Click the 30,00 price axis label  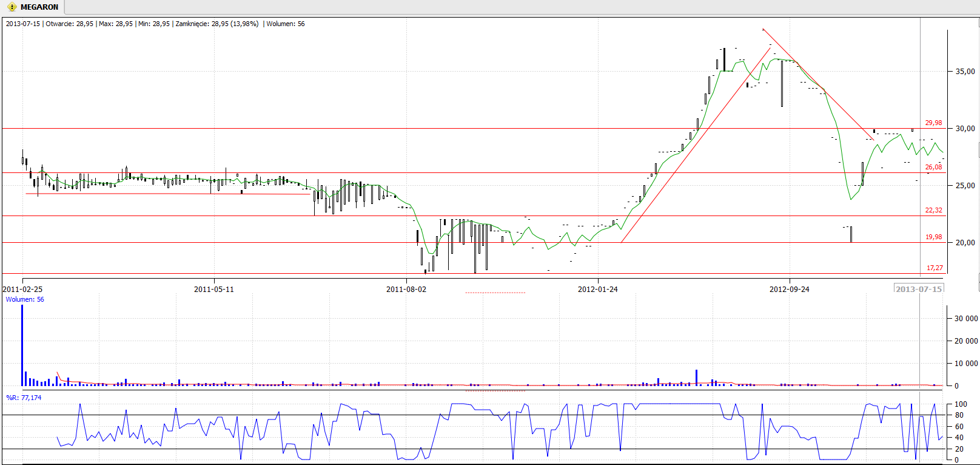tap(965, 129)
